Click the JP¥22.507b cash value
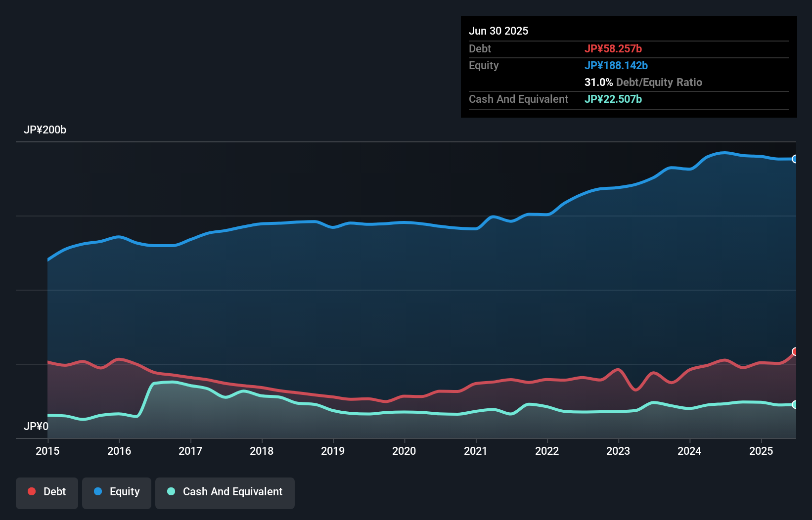 (x=613, y=99)
